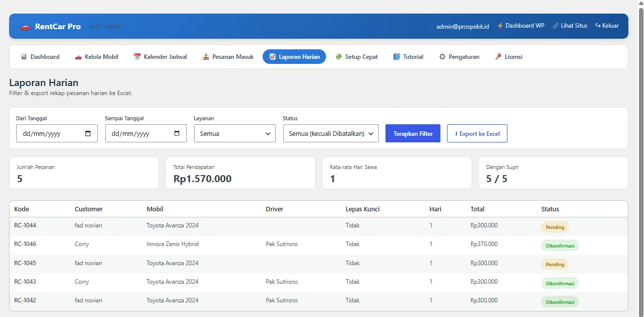
Task: Click the Pengaturan gear icon
Action: pyautogui.click(x=442, y=57)
